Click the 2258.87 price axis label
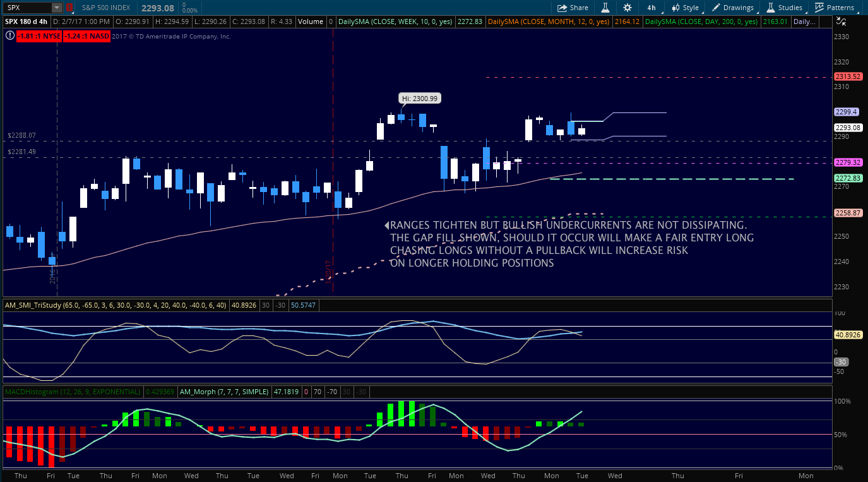The height and width of the screenshot is (482, 868). pos(848,213)
